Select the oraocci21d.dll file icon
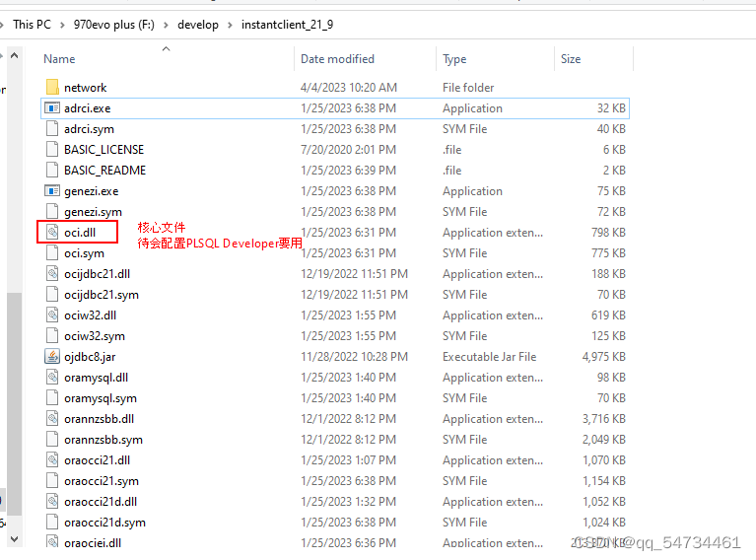This screenshot has height=560, width=756. 52,502
